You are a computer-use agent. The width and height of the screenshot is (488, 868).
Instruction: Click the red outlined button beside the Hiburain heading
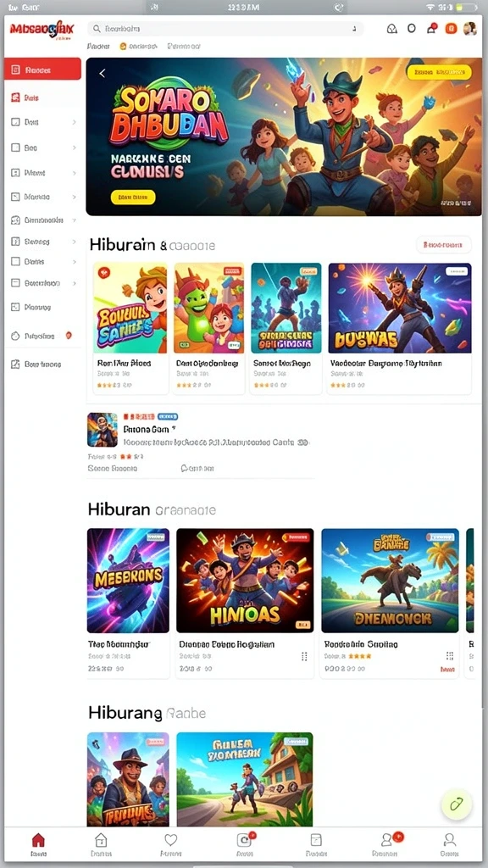click(443, 244)
